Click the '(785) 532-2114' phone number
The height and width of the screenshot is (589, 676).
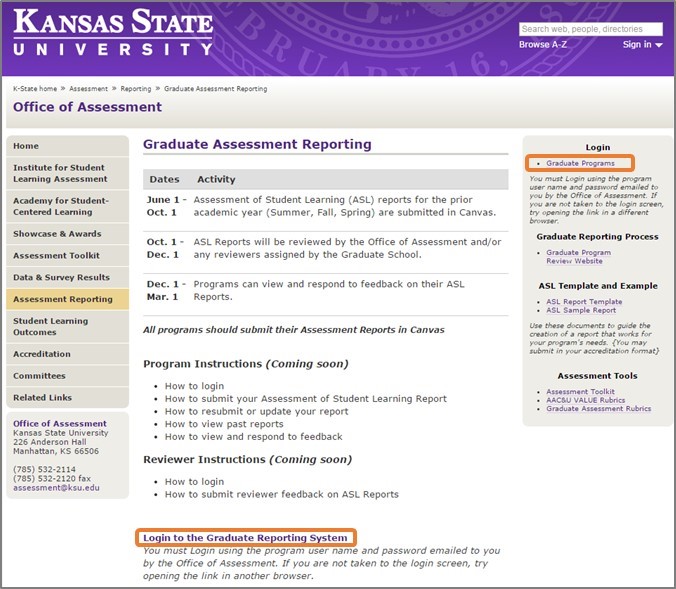point(44,469)
